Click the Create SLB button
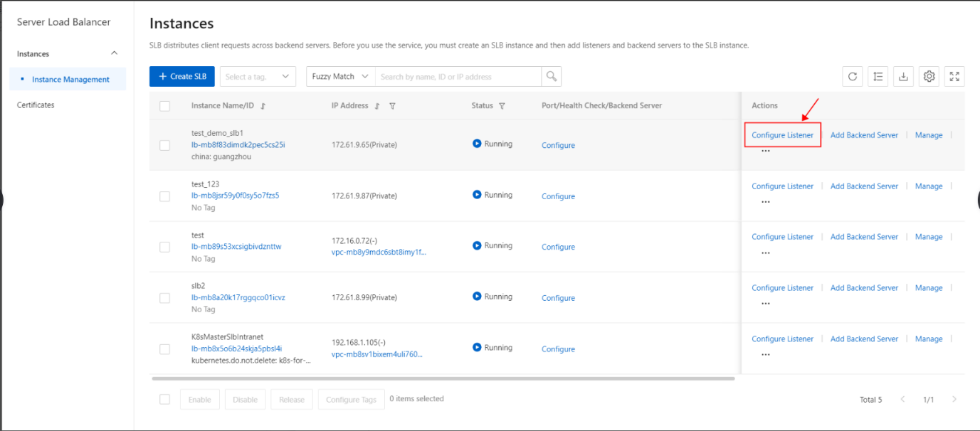Image resolution: width=980 pixels, height=431 pixels. [x=182, y=76]
